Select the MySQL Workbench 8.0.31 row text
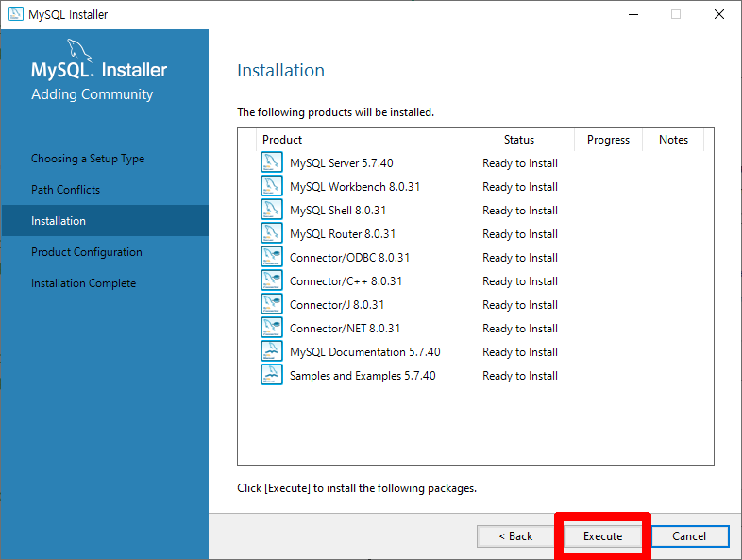Image resolution: width=742 pixels, height=560 pixels. 355,187
